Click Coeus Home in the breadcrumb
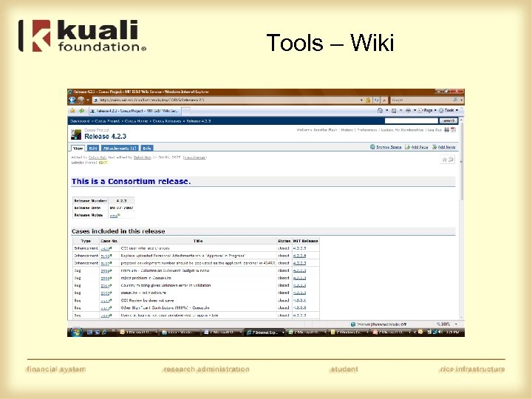This screenshot has height=399, width=532. pos(136,121)
